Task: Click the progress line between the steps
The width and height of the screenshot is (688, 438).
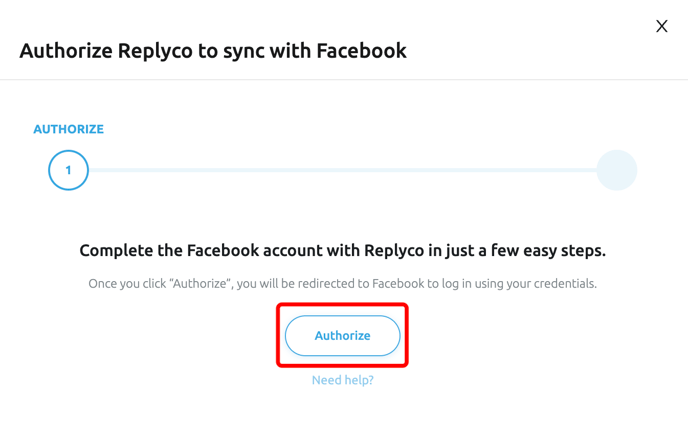Action: coord(340,170)
